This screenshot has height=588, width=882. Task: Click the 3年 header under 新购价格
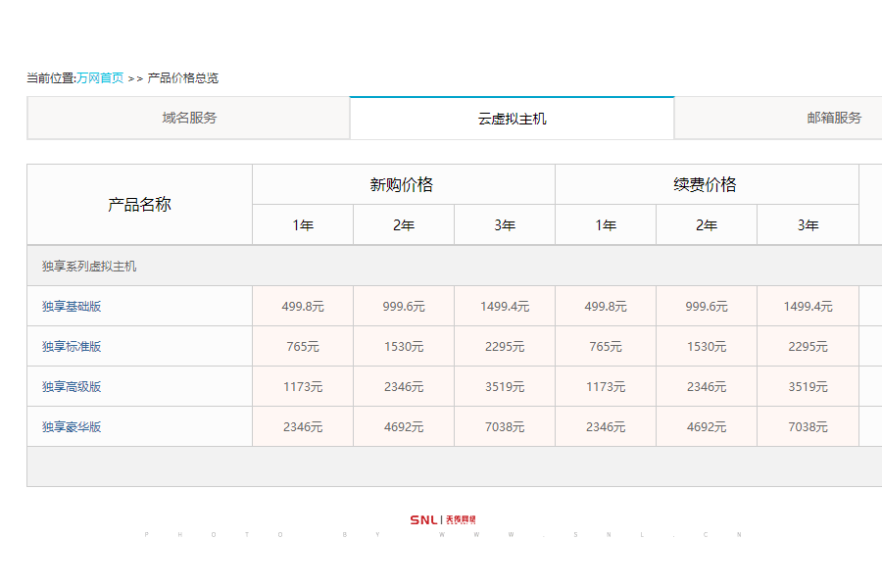click(x=505, y=225)
